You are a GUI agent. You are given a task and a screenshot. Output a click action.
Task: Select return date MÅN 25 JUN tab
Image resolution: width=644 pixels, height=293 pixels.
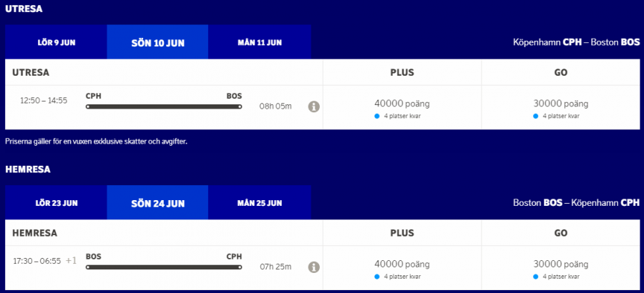pyautogui.click(x=260, y=203)
